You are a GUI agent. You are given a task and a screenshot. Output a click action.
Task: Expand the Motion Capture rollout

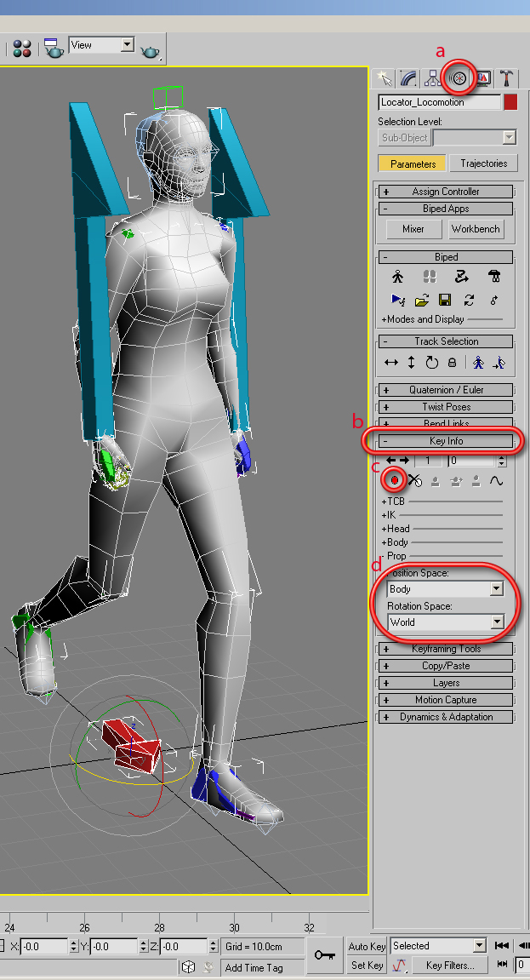[x=446, y=700]
